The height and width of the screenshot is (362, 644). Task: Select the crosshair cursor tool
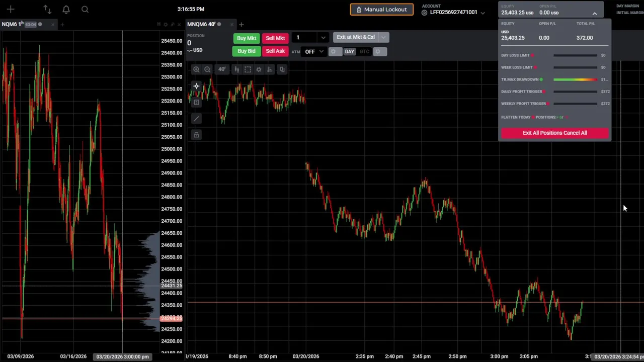pyautogui.click(x=196, y=86)
